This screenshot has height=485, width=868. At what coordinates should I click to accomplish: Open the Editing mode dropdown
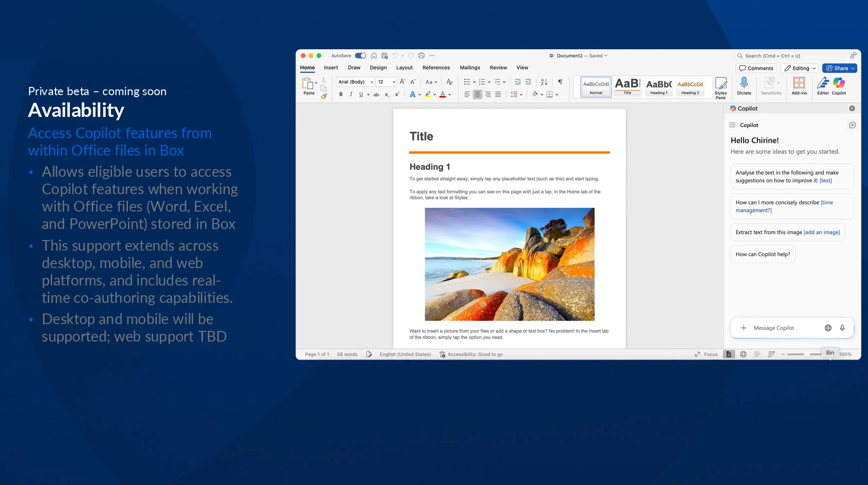click(x=800, y=68)
